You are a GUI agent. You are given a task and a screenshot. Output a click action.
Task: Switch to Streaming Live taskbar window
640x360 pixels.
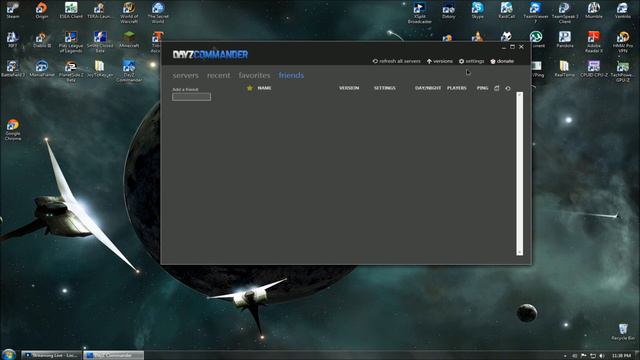(51, 355)
